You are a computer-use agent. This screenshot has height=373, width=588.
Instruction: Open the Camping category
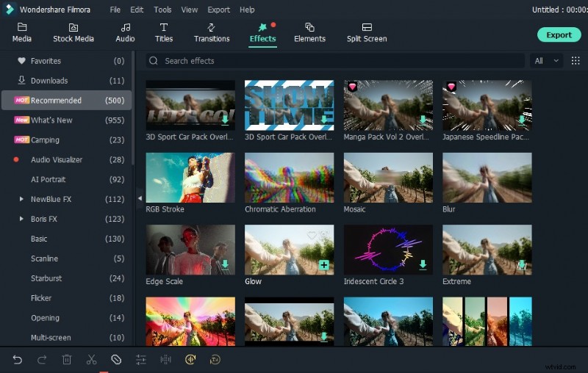point(66,140)
